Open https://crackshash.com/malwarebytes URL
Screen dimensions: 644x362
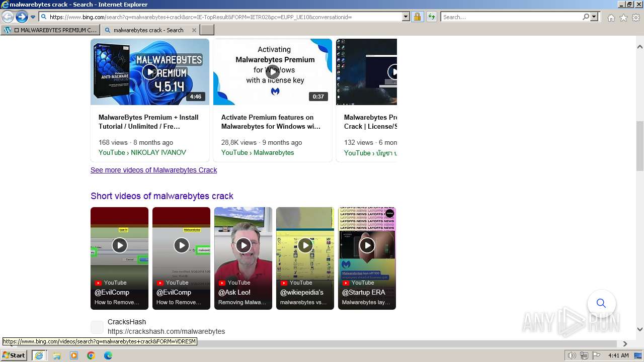[x=166, y=331]
